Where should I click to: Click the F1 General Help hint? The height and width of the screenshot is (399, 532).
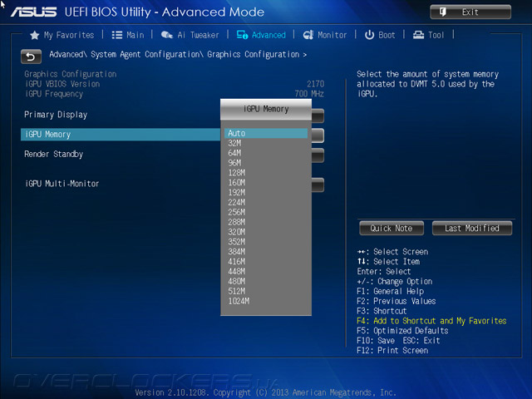[x=390, y=291]
